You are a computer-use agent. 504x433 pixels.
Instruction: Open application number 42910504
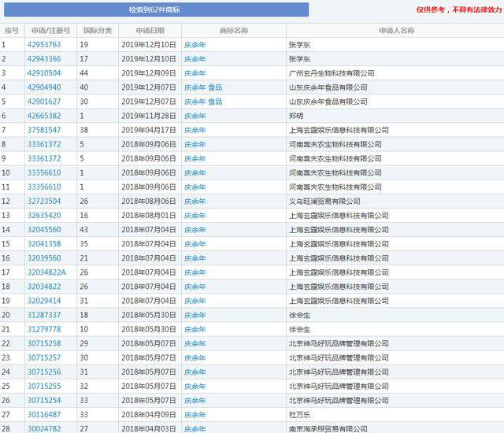point(44,73)
